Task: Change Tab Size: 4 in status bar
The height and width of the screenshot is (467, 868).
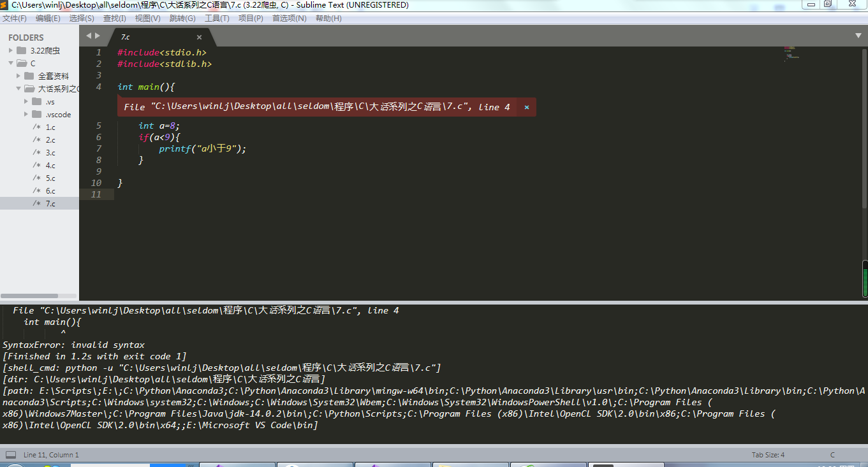Action: (x=768, y=455)
